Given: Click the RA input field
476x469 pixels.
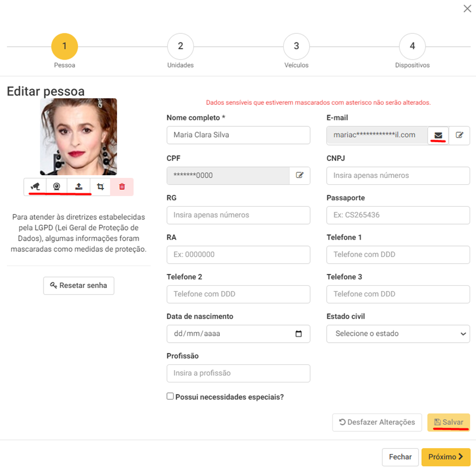Looking at the screenshot, I should [x=239, y=255].
